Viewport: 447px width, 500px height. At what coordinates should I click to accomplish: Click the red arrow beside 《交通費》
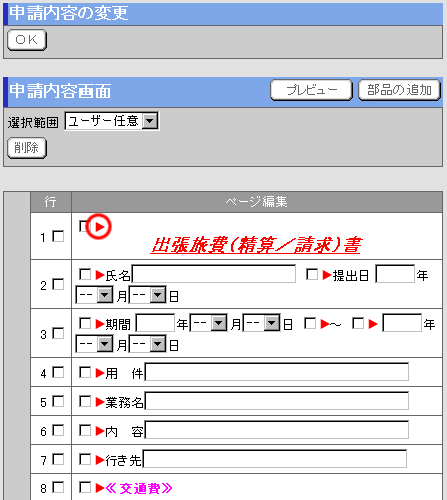click(100, 488)
